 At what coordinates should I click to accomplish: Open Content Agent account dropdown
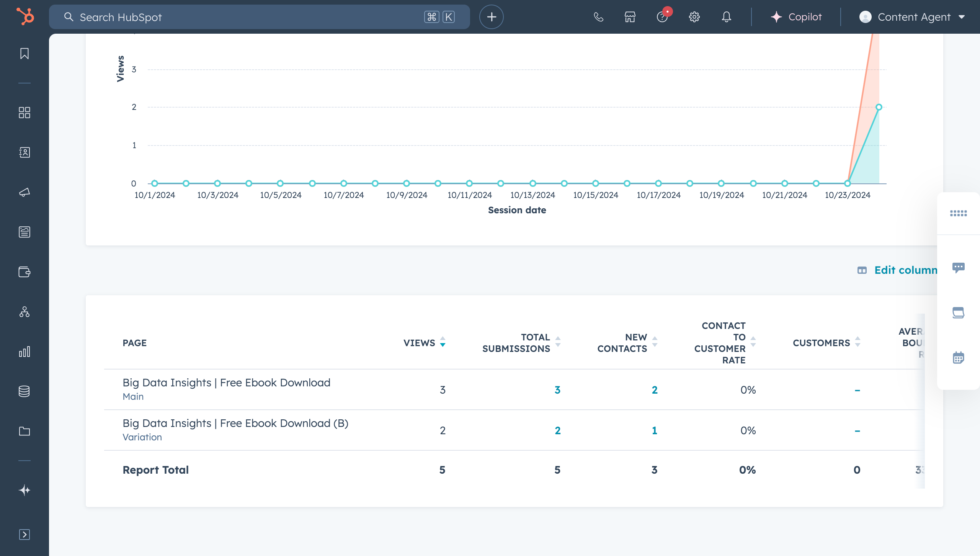point(912,17)
